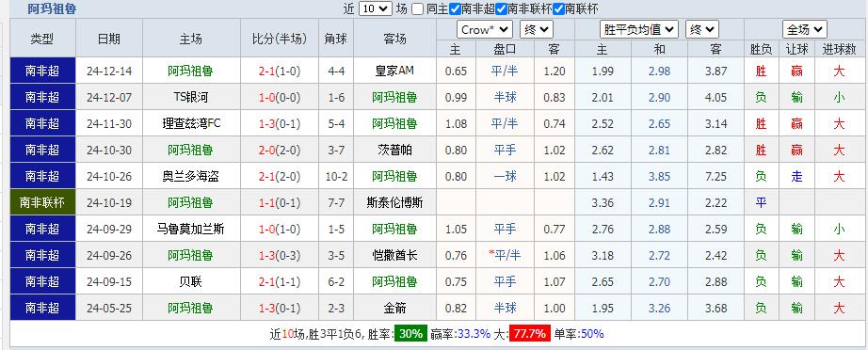Click the 贝联 team name
Viewport: 868px width, 350px height.
[191, 282]
